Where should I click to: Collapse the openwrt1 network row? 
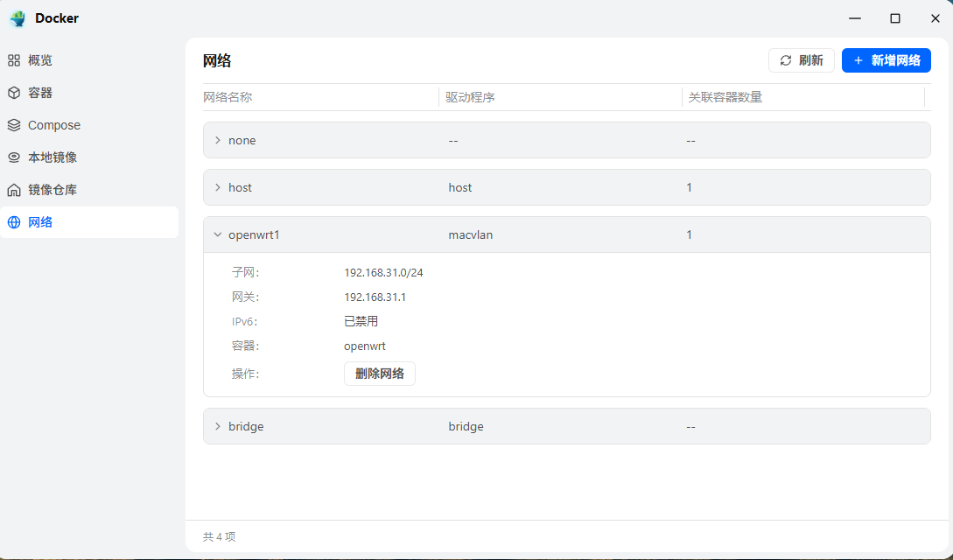click(x=218, y=235)
